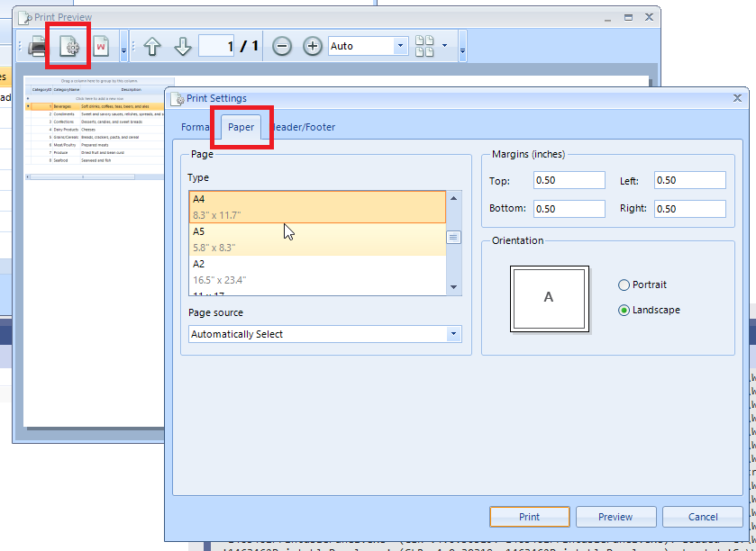The height and width of the screenshot is (551, 756).
Task: Select Landscape orientation
Action: 649,311
